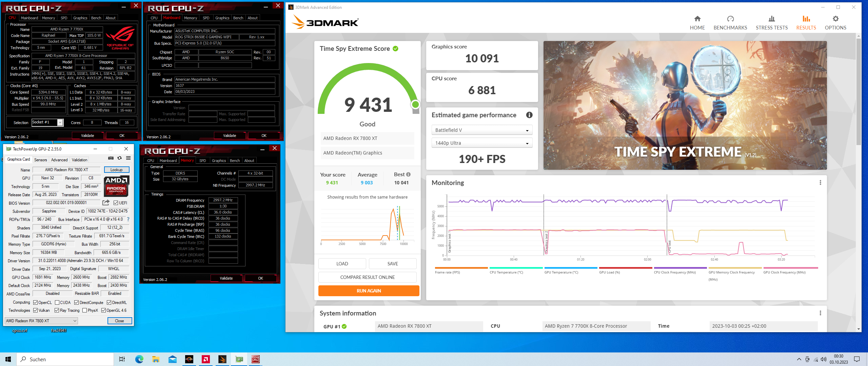The width and height of the screenshot is (868, 366).
Task: Click the estimated game performance info icon
Action: 529,115
